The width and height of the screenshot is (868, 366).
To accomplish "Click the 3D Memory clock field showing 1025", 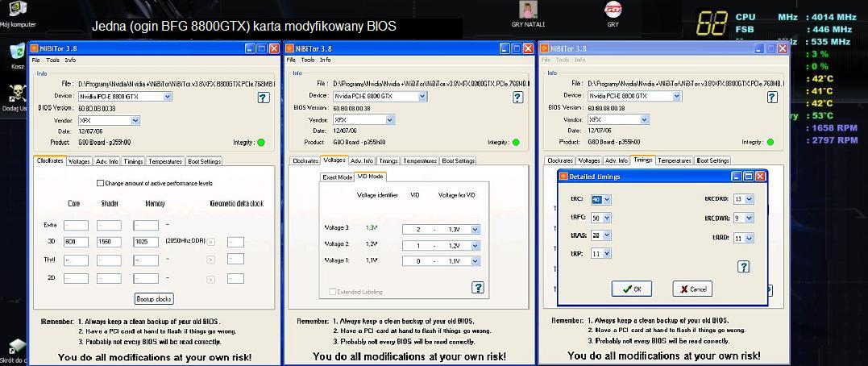I will coord(146,242).
